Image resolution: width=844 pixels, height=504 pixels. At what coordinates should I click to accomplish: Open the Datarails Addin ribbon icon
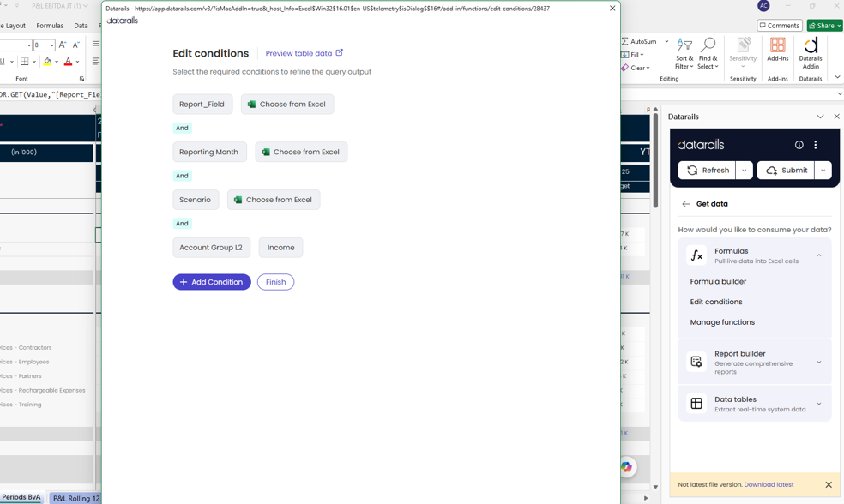(x=810, y=52)
